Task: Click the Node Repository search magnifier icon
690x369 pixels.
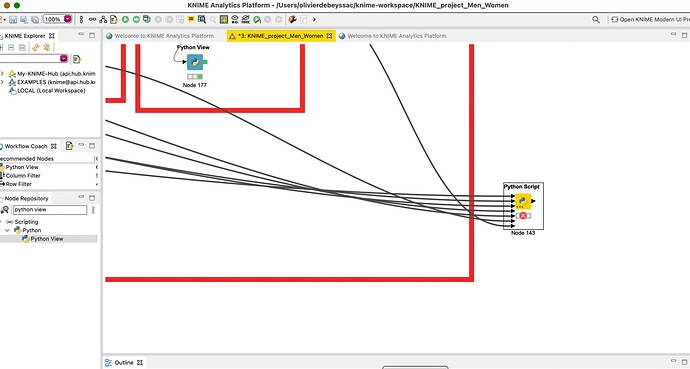Action: pos(5,210)
